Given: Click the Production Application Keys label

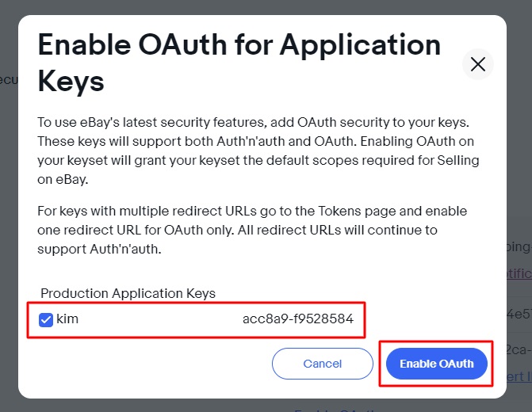Looking at the screenshot, I should pos(128,293).
